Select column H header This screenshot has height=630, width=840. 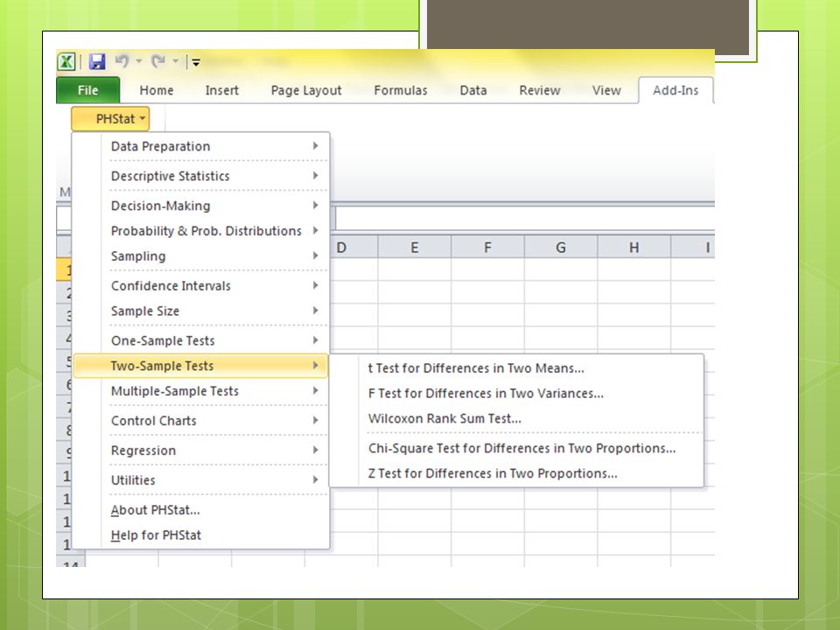(633, 248)
